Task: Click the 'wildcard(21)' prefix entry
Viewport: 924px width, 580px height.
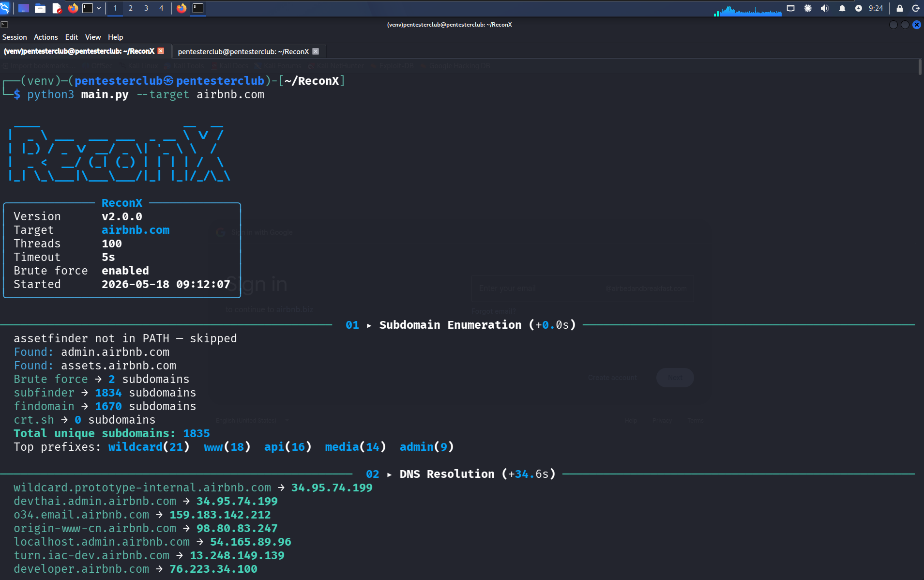Action: [x=149, y=447]
